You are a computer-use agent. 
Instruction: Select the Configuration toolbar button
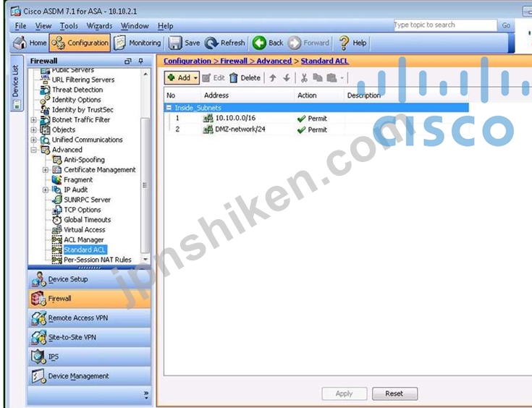pos(80,43)
